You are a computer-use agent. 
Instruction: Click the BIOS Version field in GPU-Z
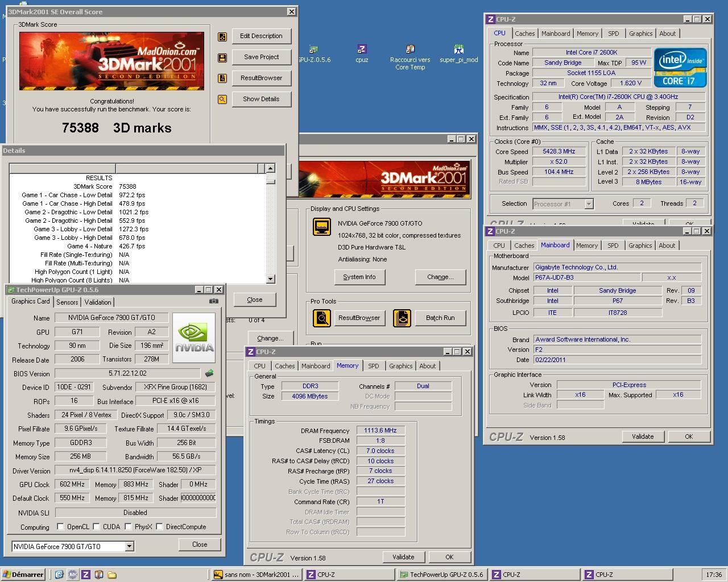pyautogui.click(x=128, y=373)
